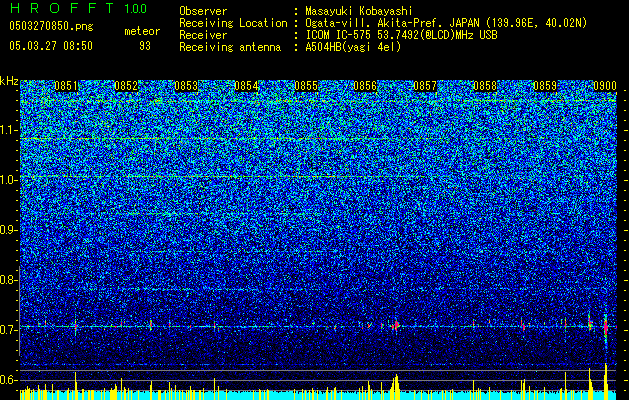Viewport: 629px width, 400px height.
Task: Click the 0.6 kHz axis label
Action: 8,380
